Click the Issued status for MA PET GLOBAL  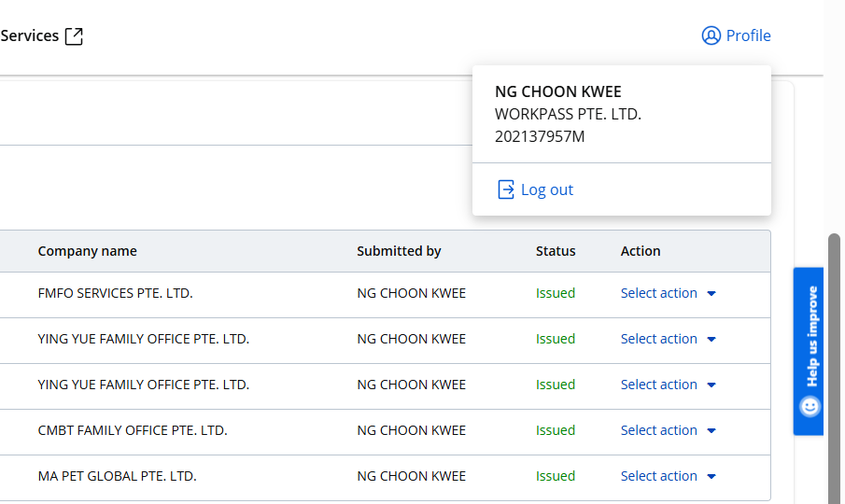tap(556, 476)
